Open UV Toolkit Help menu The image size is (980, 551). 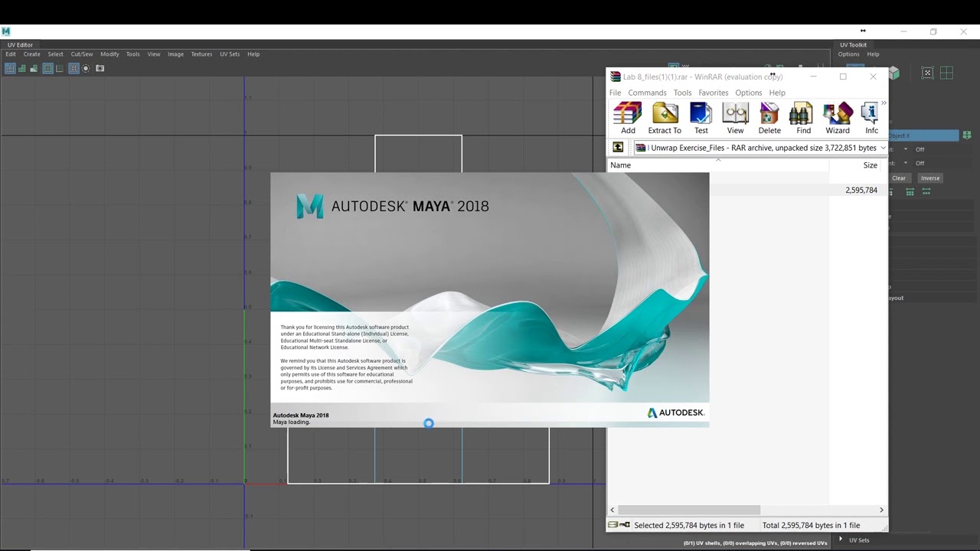coord(873,54)
